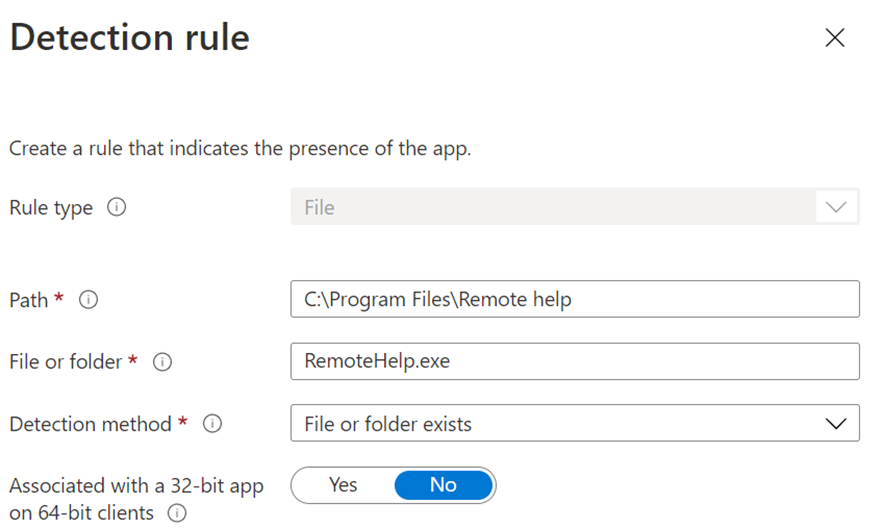884x528 pixels.
Task: Click the Detection method label
Action: 90,424
